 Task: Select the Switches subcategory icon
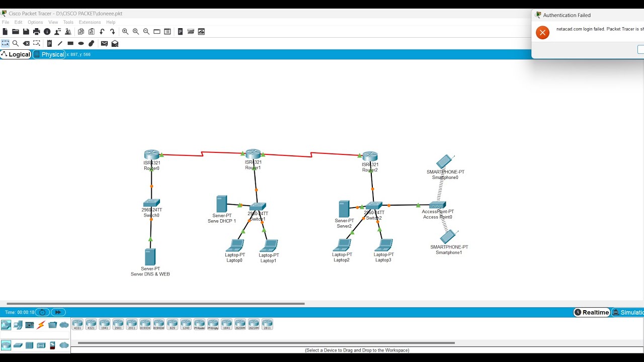point(18,345)
